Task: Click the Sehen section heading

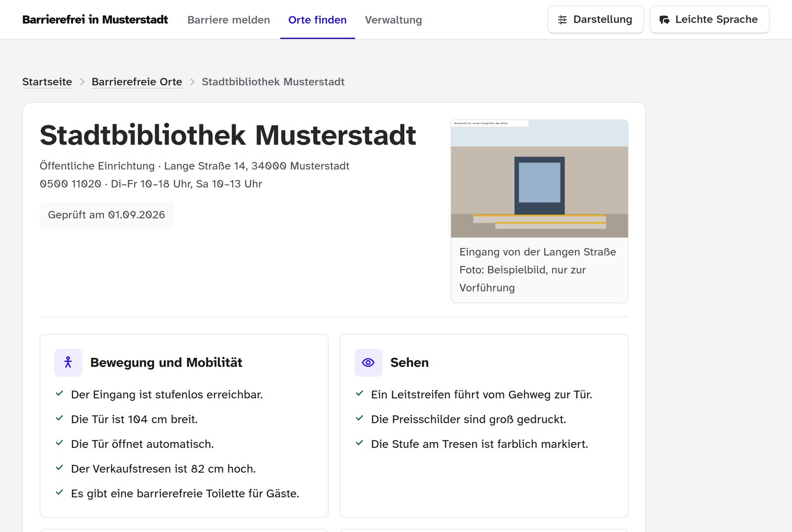Action: coord(409,363)
